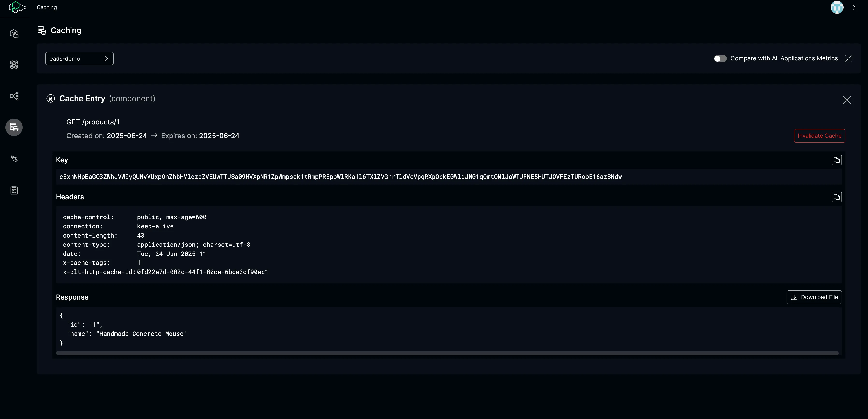Close the Cache Entry panel
This screenshot has width=868, height=419.
pyautogui.click(x=847, y=100)
